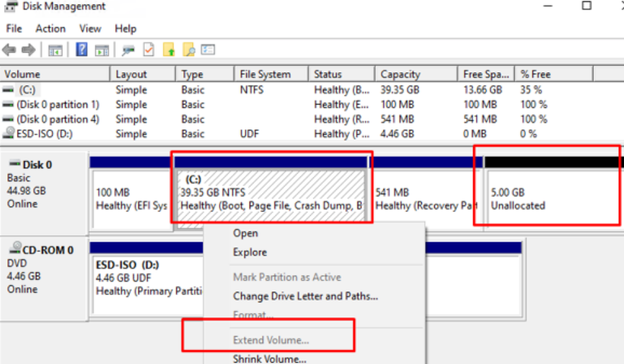Click the Disk Management title bar icon
This screenshot has height=364, width=624.
point(11,6)
